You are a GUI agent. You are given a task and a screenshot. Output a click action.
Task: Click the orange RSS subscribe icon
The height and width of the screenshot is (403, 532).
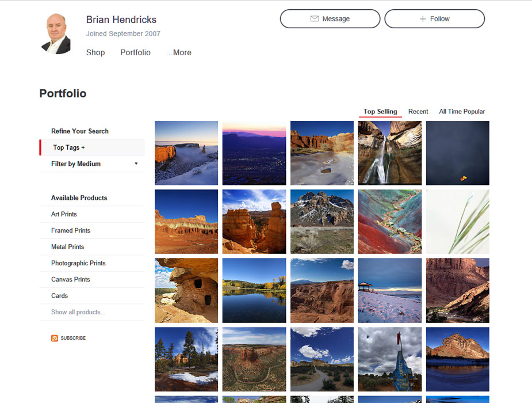(x=55, y=338)
